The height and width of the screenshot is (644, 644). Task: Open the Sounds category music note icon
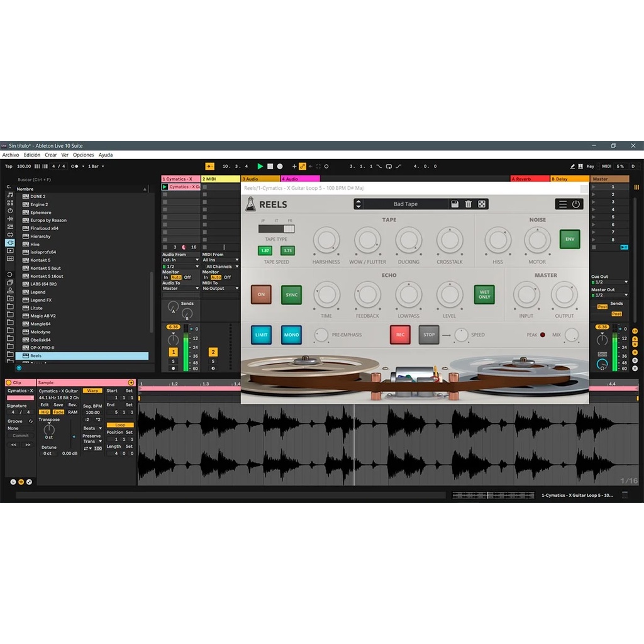coord(10,195)
